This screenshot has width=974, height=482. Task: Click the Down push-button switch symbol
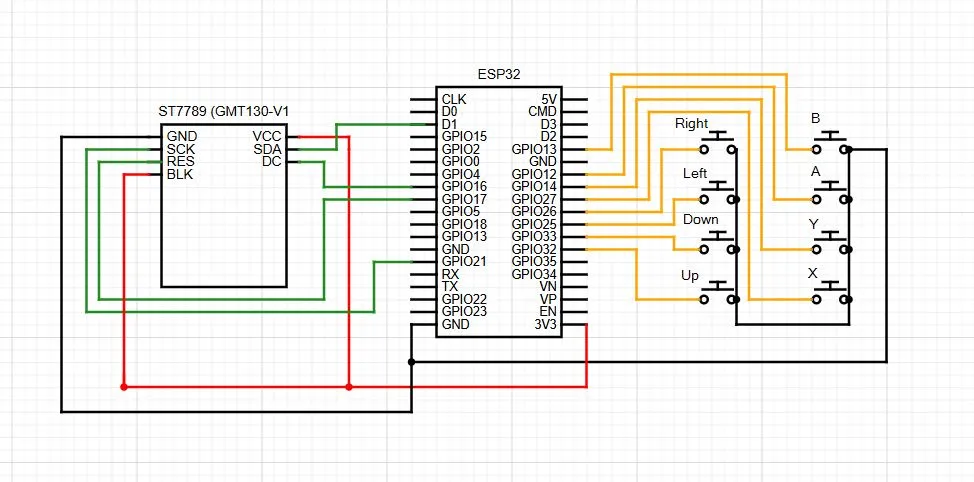[718, 242]
